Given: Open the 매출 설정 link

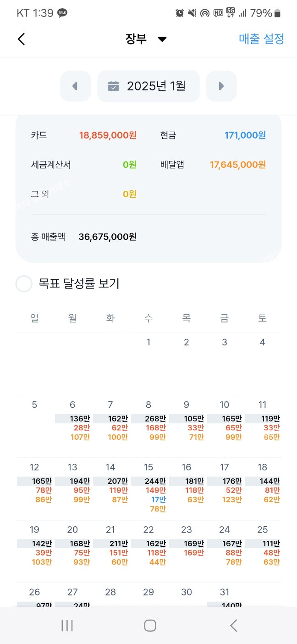Looking at the screenshot, I should pos(261,39).
